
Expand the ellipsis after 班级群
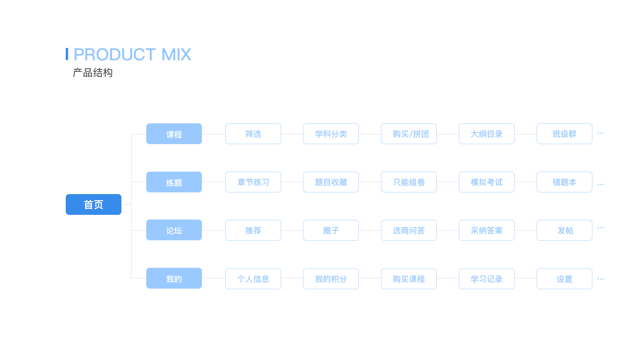click(600, 133)
